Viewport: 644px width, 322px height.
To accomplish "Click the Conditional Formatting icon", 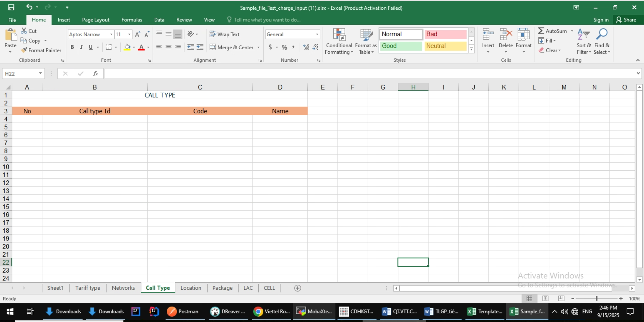I will 339,35.
